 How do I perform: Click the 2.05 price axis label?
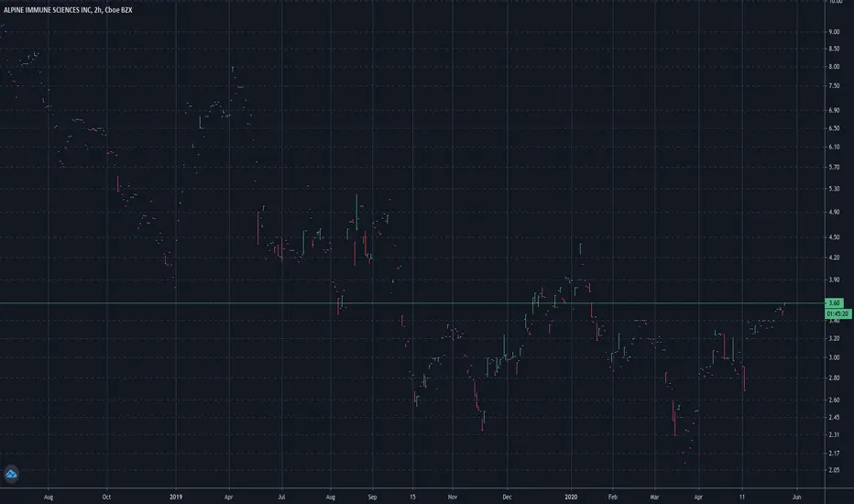(834, 470)
